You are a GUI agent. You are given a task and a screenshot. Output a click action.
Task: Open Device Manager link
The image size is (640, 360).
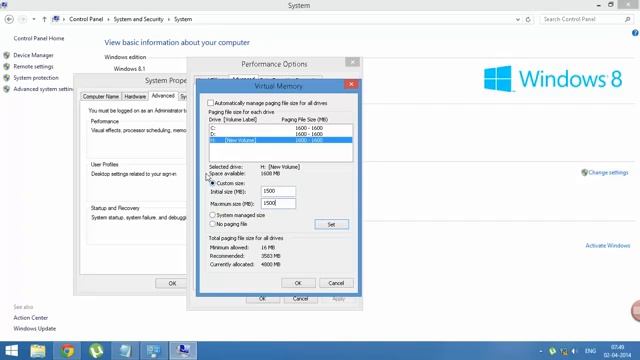point(33,55)
